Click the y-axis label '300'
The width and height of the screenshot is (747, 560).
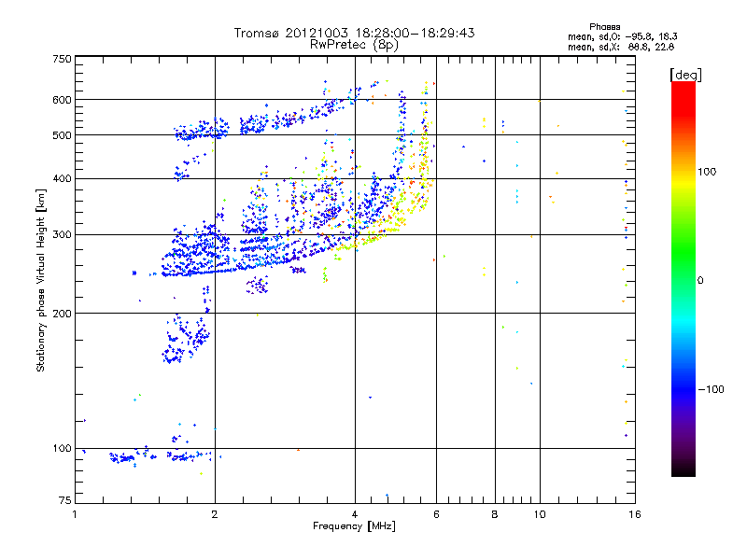click(x=62, y=235)
